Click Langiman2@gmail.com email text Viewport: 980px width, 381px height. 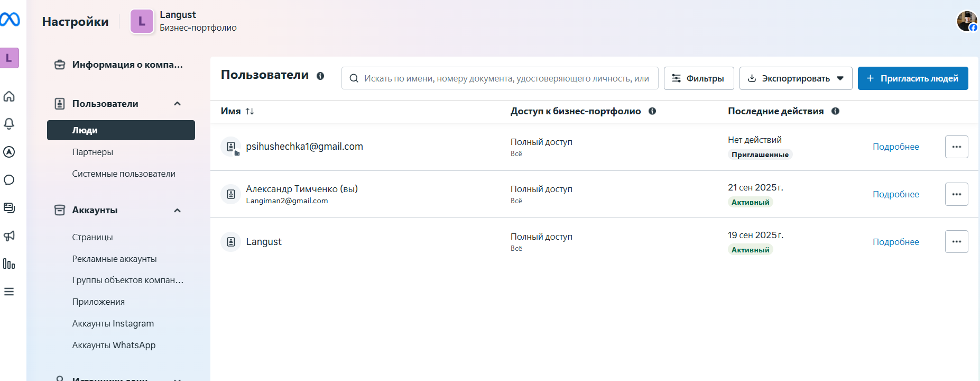[287, 201]
